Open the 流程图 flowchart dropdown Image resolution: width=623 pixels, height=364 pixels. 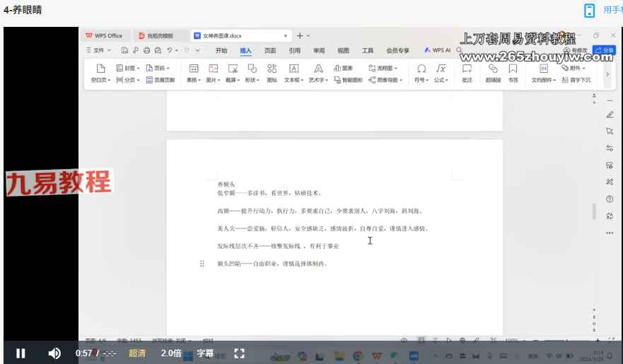point(383,69)
